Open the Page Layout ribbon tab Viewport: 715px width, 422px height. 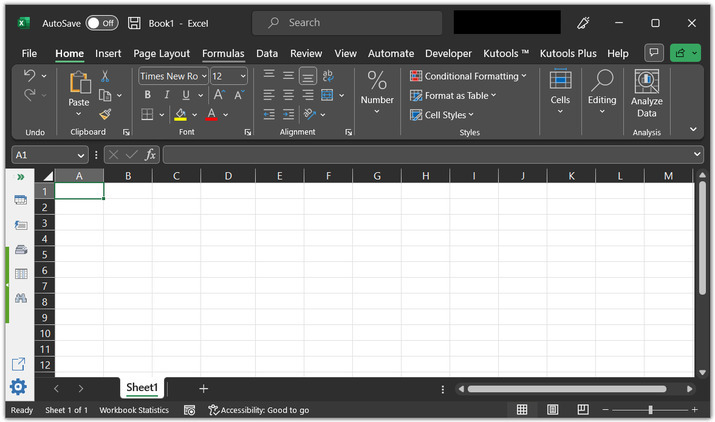click(161, 53)
